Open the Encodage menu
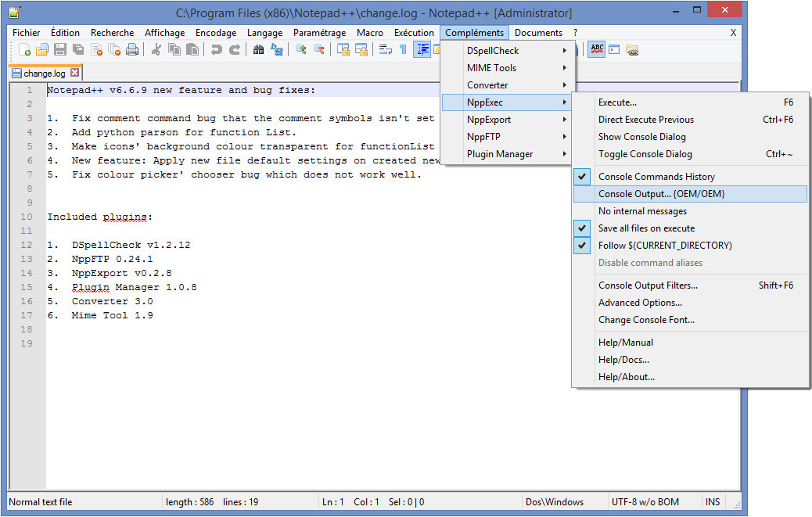The height and width of the screenshot is (517, 812). 216,33
